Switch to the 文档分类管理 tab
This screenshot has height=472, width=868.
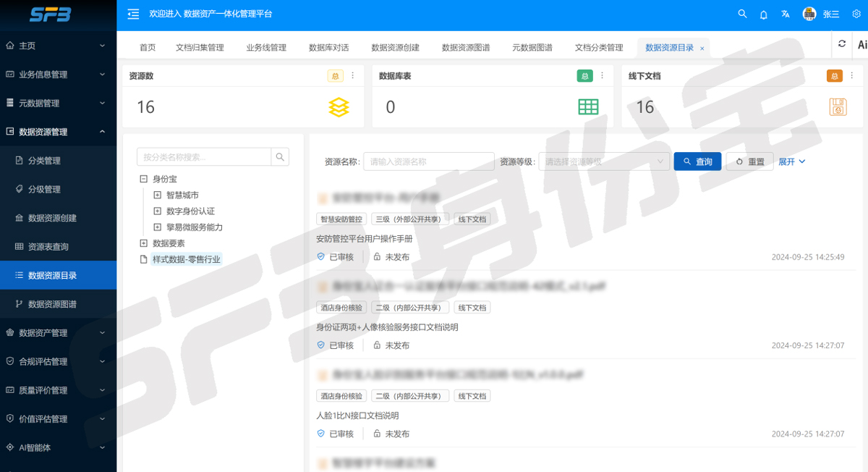pos(599,48)
